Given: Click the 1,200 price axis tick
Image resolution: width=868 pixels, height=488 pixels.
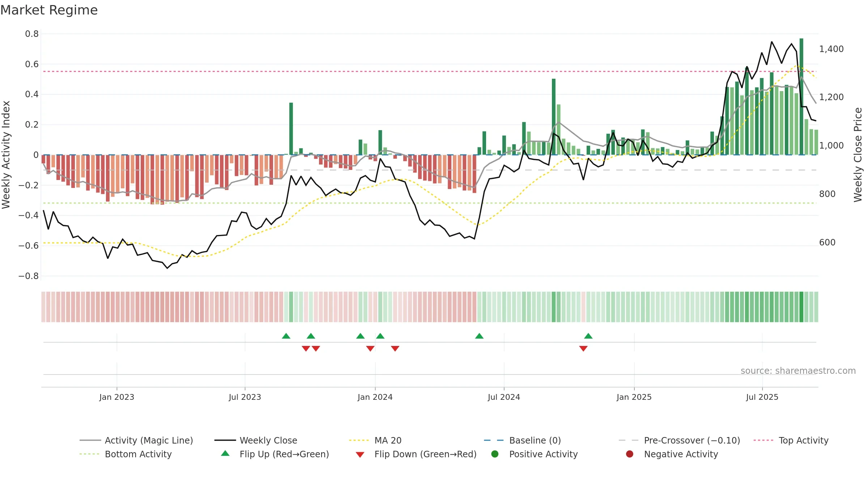Looking at the screenshot, I should pyautogui.click(x=831, y=97).
